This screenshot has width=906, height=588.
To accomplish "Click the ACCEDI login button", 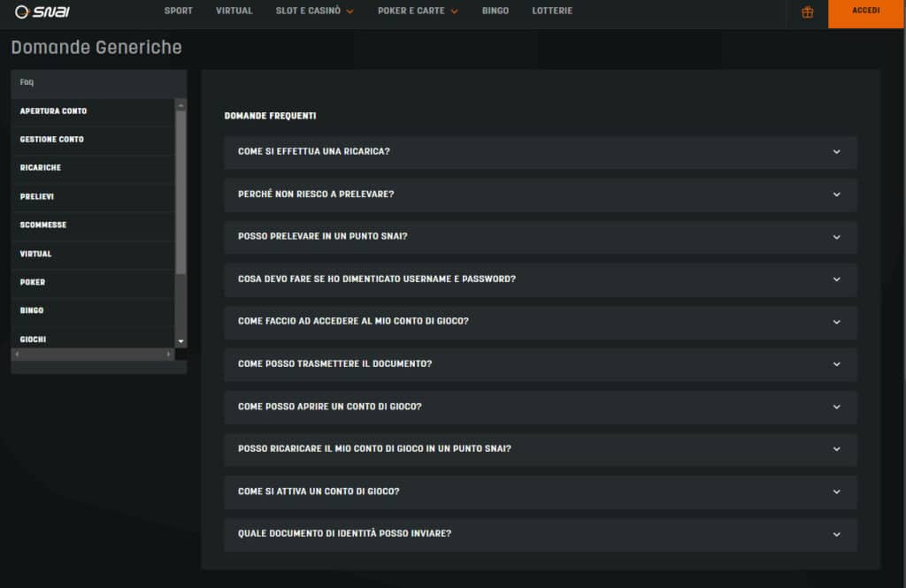I will (x=865, y=11).
